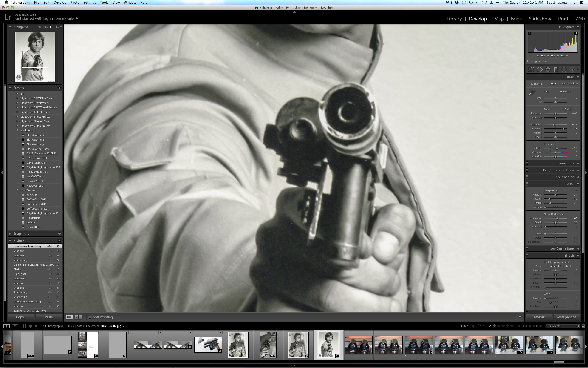The width and height of the screenshot is (588, 368).
Task: Open the vignette Style Highlight Priority dropdown
Action: 560,266
